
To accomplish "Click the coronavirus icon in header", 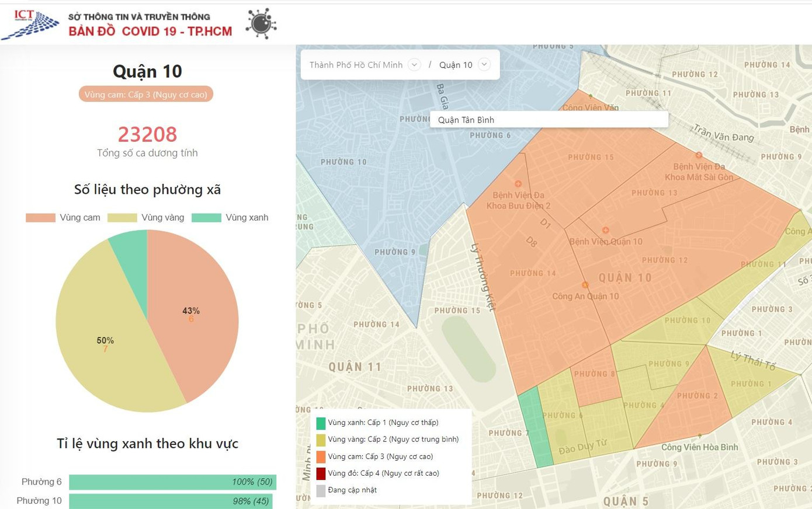I will click(261, 24).
